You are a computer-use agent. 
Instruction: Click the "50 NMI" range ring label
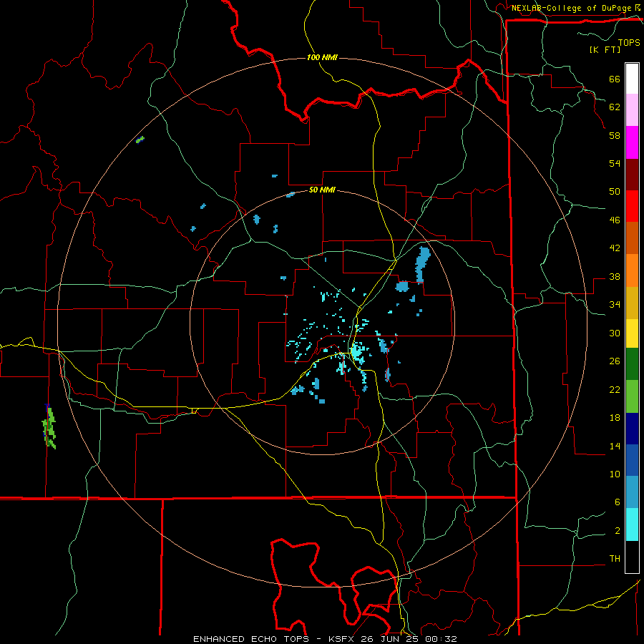322,190
